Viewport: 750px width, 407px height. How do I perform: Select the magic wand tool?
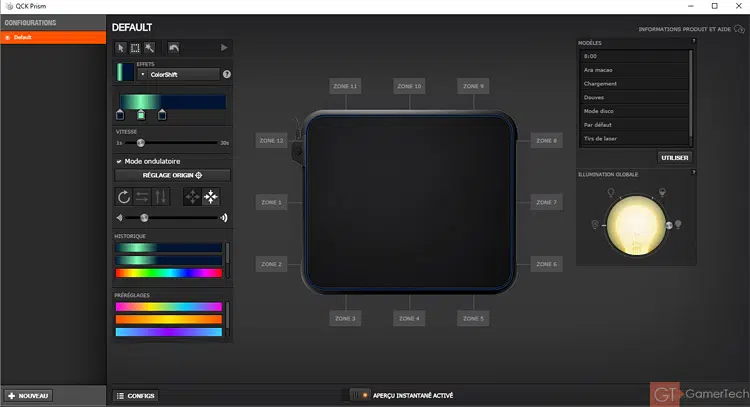[150, 48]
